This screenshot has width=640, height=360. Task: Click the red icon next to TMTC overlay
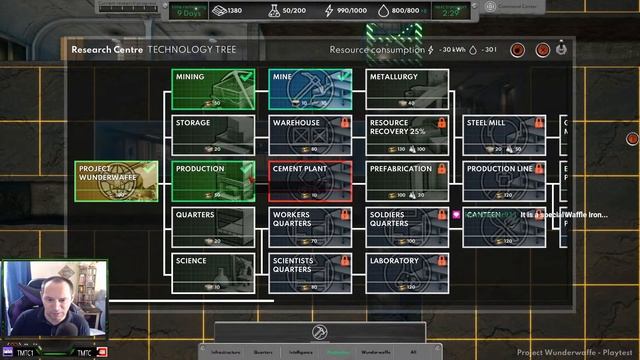[102, 352]
